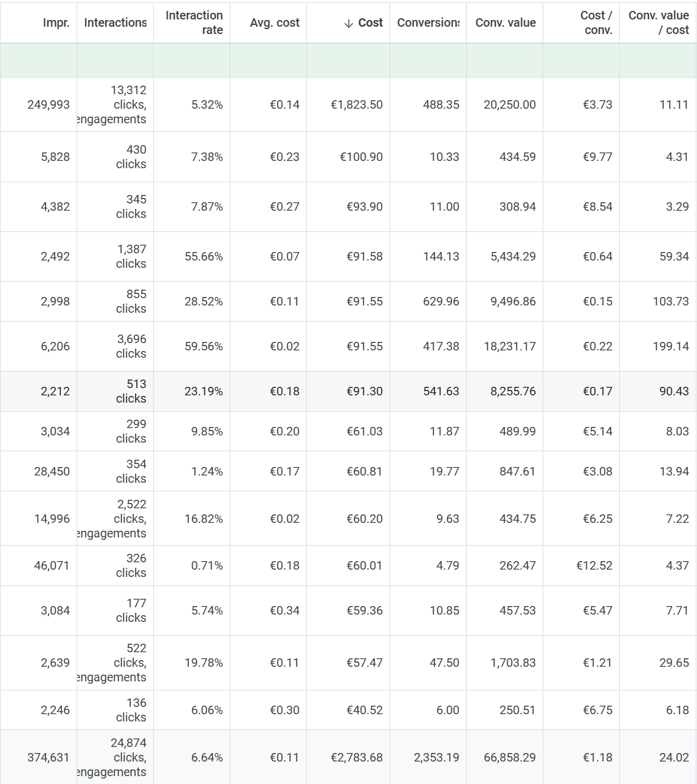Click the descending sort arrow beside Cost
Viewport: 697px width, 784px height.
coord(348,23)
